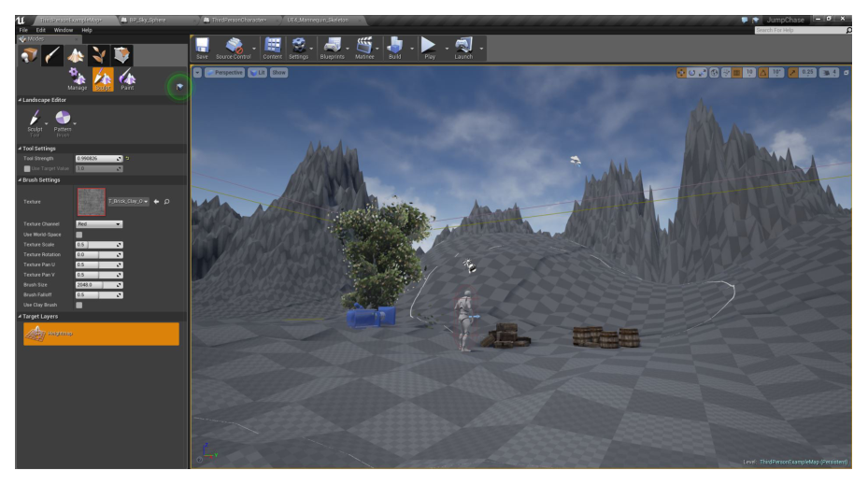The height and width of the screenshot is (485, 868).
Task: Select the Landscape mode mountain icon
Action: pyautogui.click(x=76, y=55)
